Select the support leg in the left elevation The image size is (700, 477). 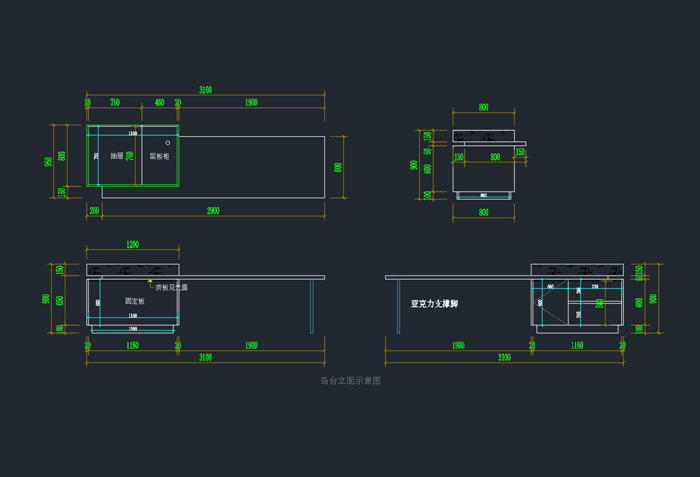[312, 305]
